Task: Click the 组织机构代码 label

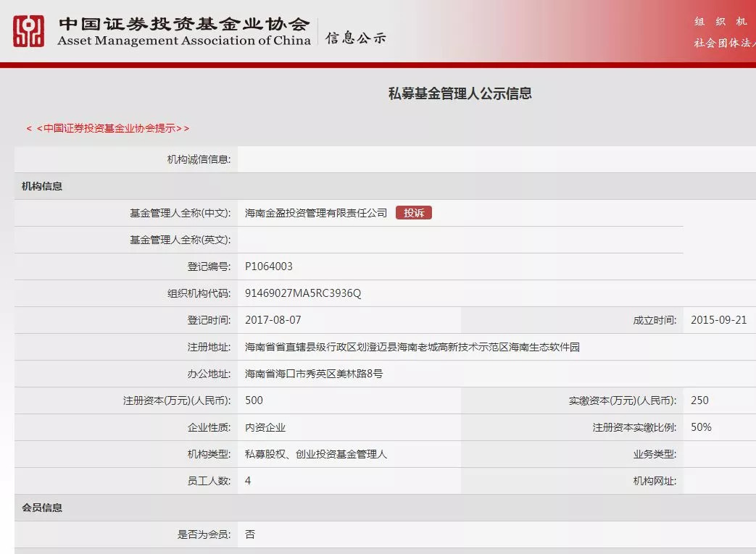Action: coord(199,293)
